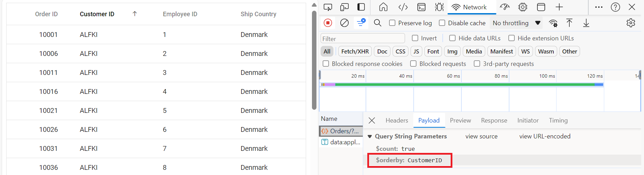This screenshot has width=644, height=175.
Task: Enable the Preserve log checkbox
Action: click(x=392, y=23)
